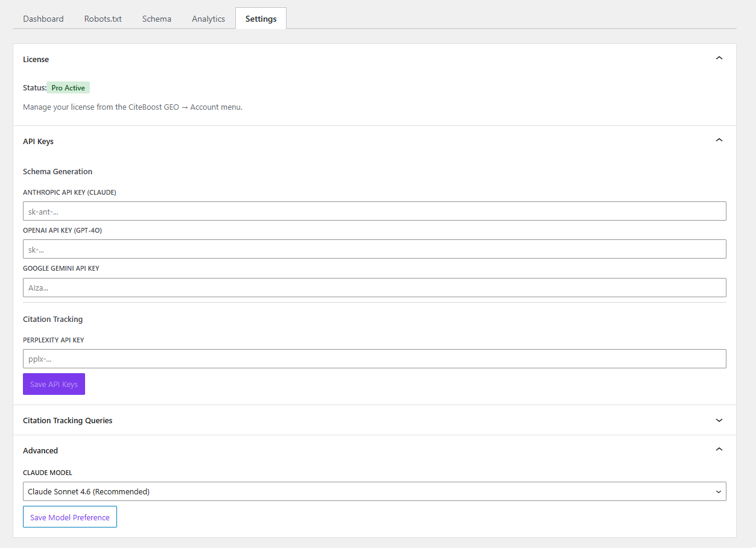
Task: Click the Save Model Preference button
Action: click(69, 517)
